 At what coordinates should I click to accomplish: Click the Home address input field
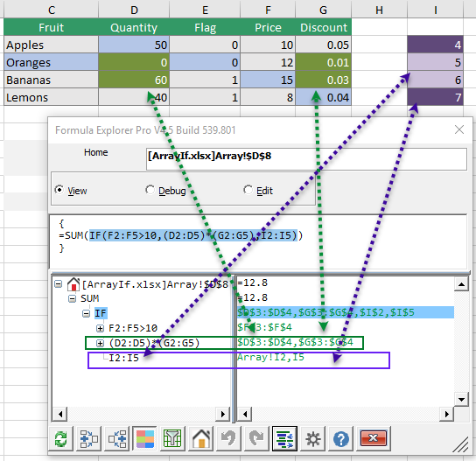[306, 159]
